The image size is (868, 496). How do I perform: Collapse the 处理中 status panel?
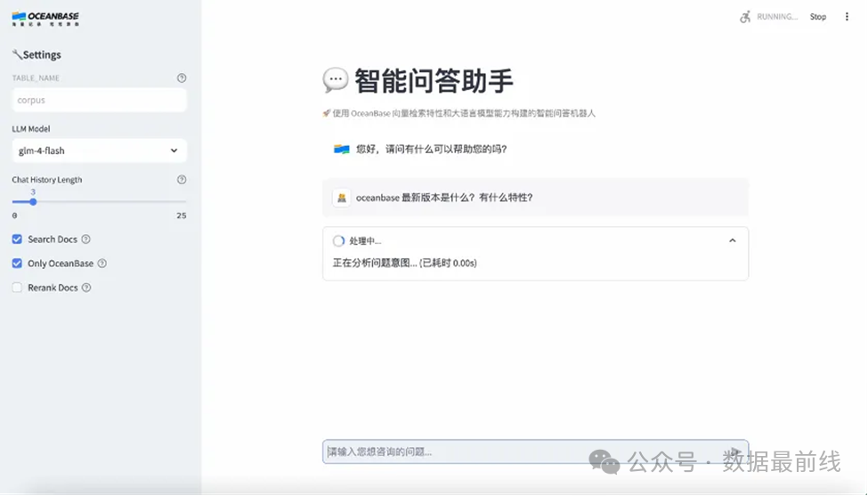(733, 240)
